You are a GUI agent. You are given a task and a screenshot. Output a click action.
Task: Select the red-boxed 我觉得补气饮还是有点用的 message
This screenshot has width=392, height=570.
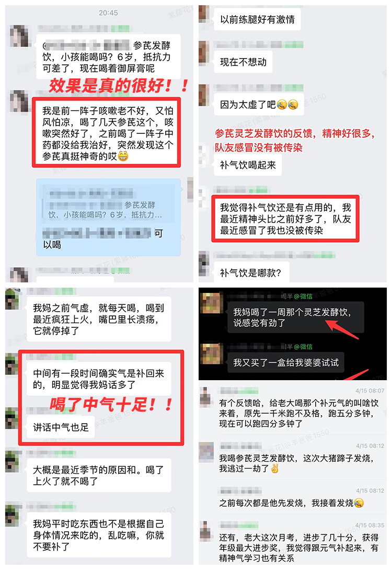285,219
